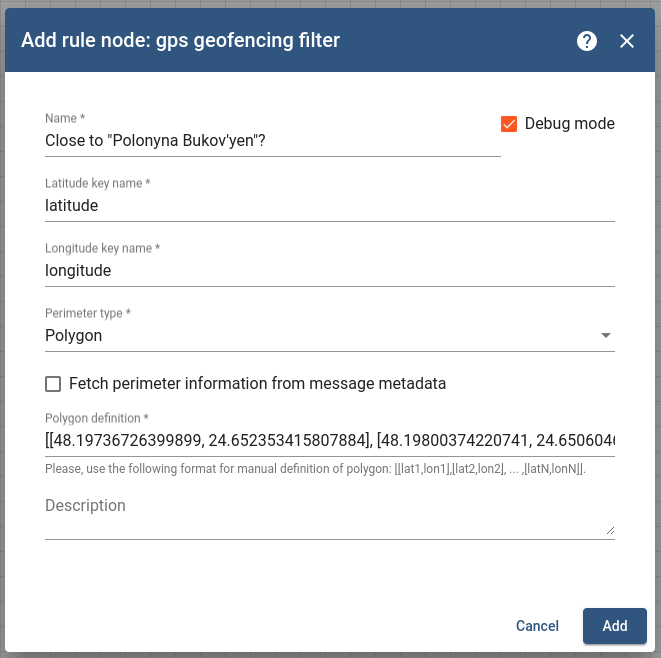
Task: Click the Debug mode label text
Action: [x=570, y=124]
